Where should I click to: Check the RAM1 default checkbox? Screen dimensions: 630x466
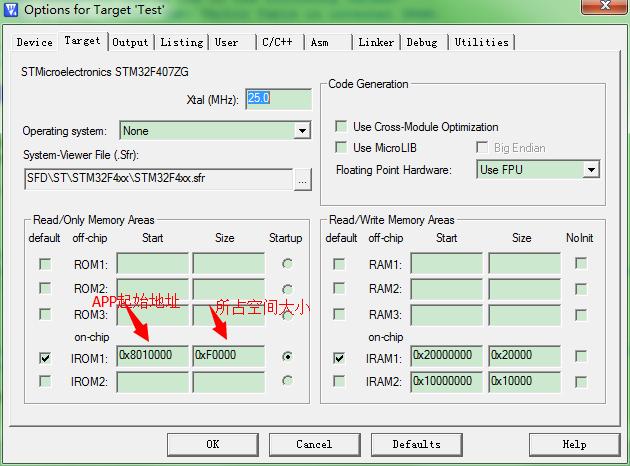339,264
